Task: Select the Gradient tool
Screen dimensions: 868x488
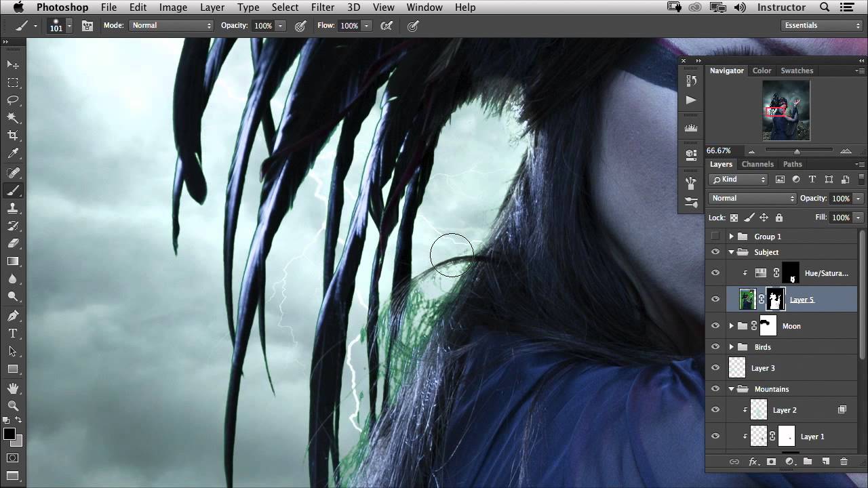Action: tap(13, 261)
